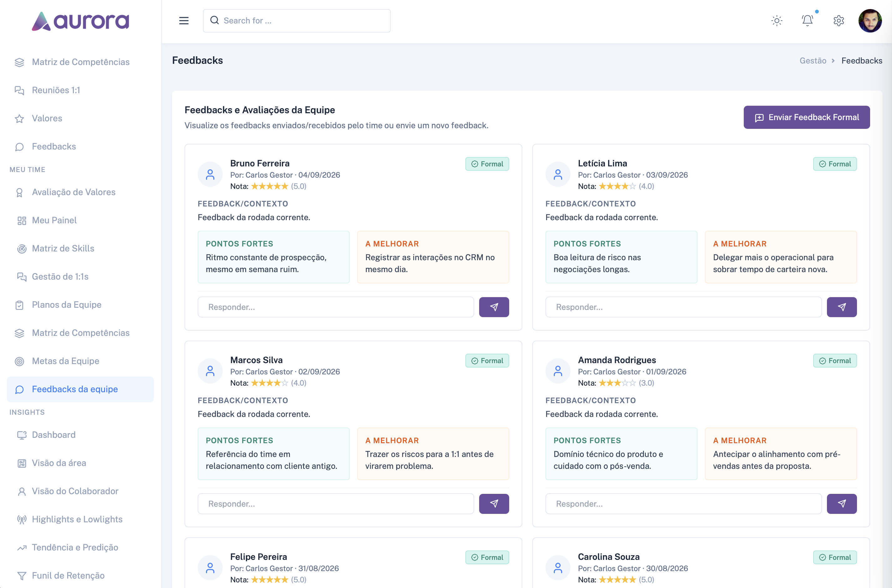
Task: Click Bruno Ferreira's user avatar icon
Action: click(x=210, y=175)
